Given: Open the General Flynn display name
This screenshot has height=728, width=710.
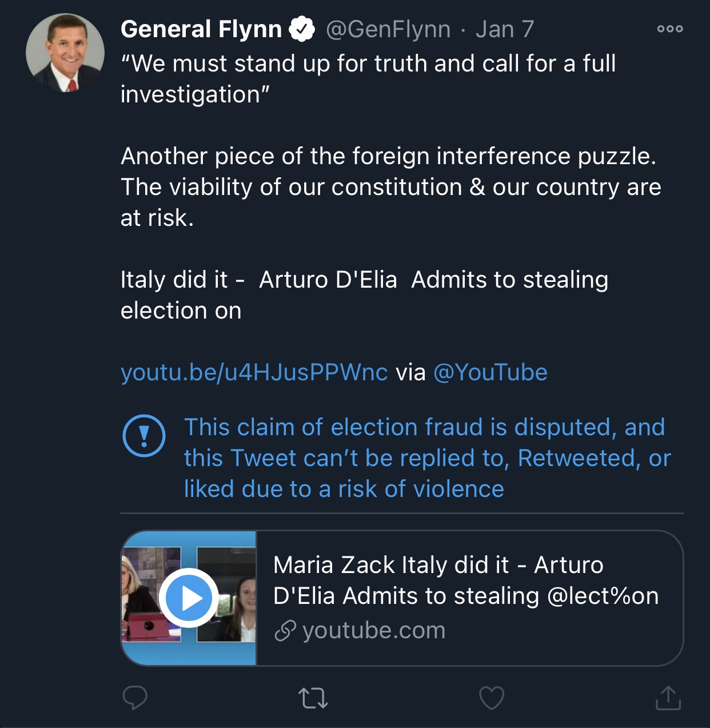Looking at the screenshot, I should point(201,29).
